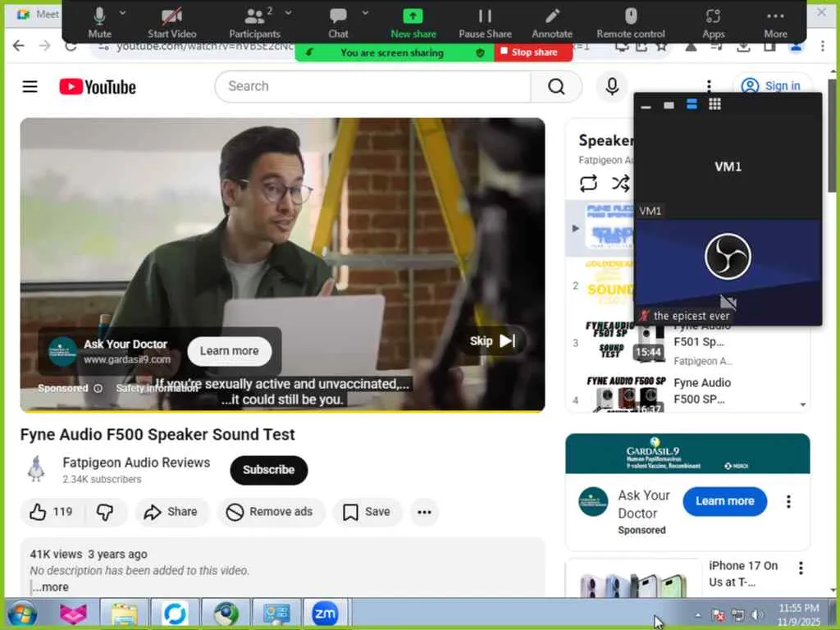Expand the arrow beside Chat
The width and height of the screenshot is (840, 630).
(365, 12)
